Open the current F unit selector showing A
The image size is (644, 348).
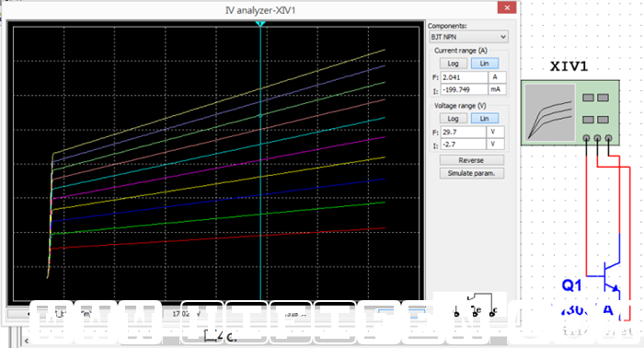[x=497, y=77]
